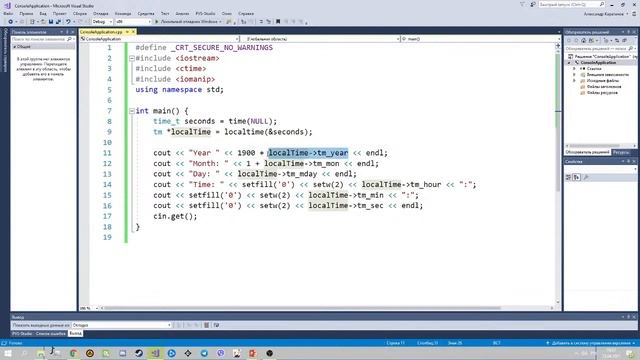Expand the Исходные файлы folder
This screenshot has width=640, height=360.
point(574,81)
